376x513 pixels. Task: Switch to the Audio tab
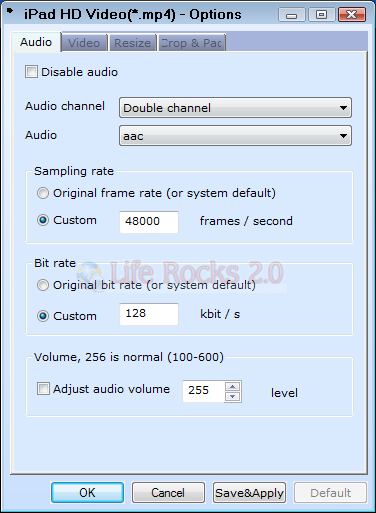click(36, 42)
